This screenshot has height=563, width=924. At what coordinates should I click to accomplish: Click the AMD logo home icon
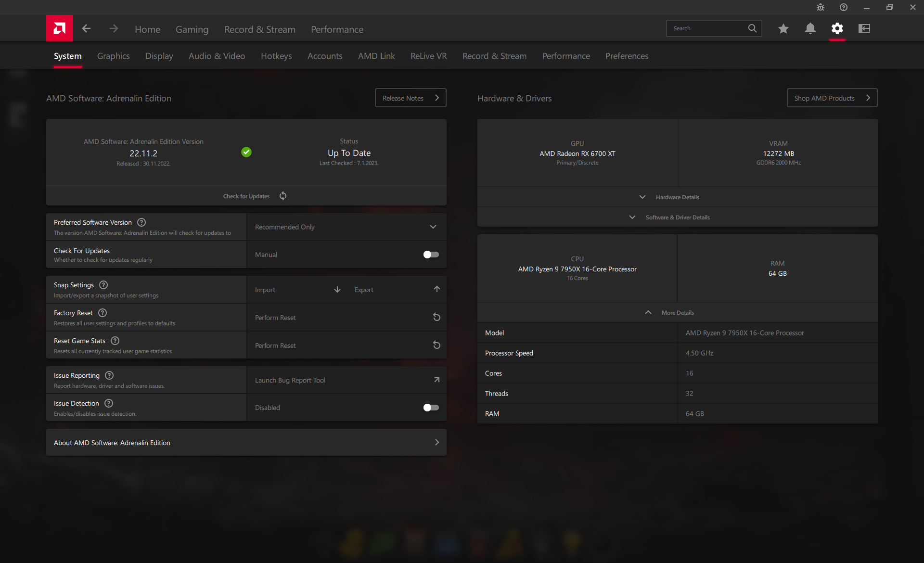click(60, 28)
